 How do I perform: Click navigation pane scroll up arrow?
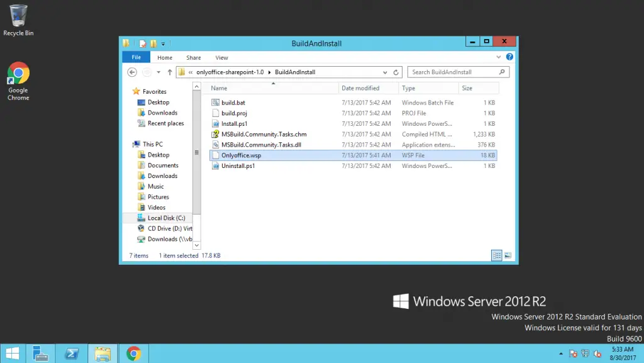[x=197, y=87]
